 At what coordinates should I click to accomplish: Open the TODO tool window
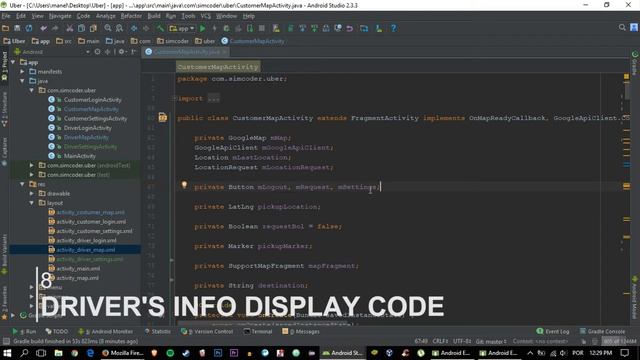[57, 331]
